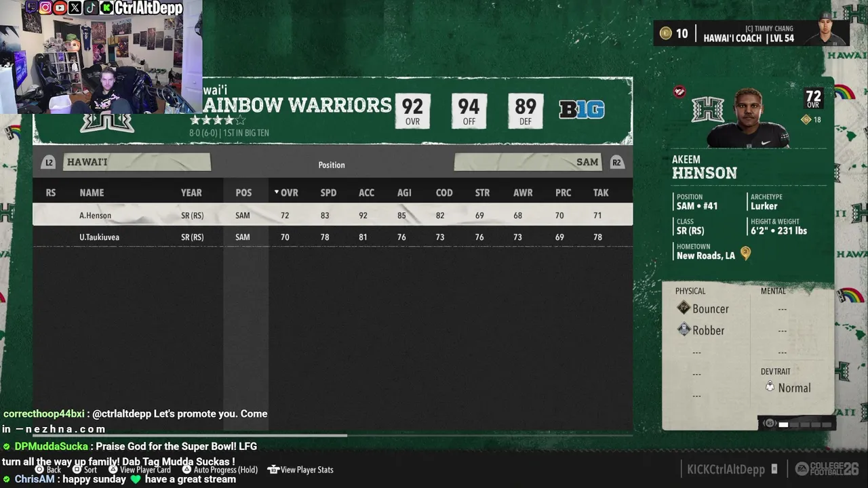Image resolution: width=868 pixels, height=488 pixels.
Task: Click ChrisAM's verified badge in chat
Action: [7, 479]
